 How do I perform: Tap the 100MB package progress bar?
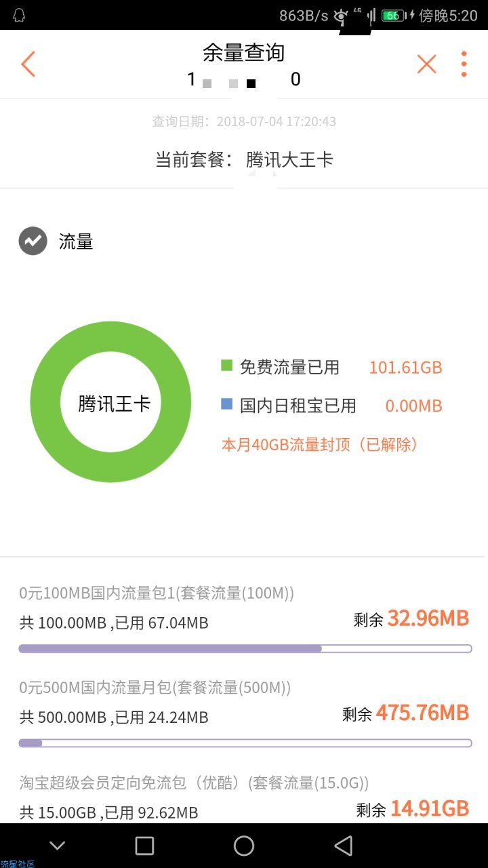[245, 649]
